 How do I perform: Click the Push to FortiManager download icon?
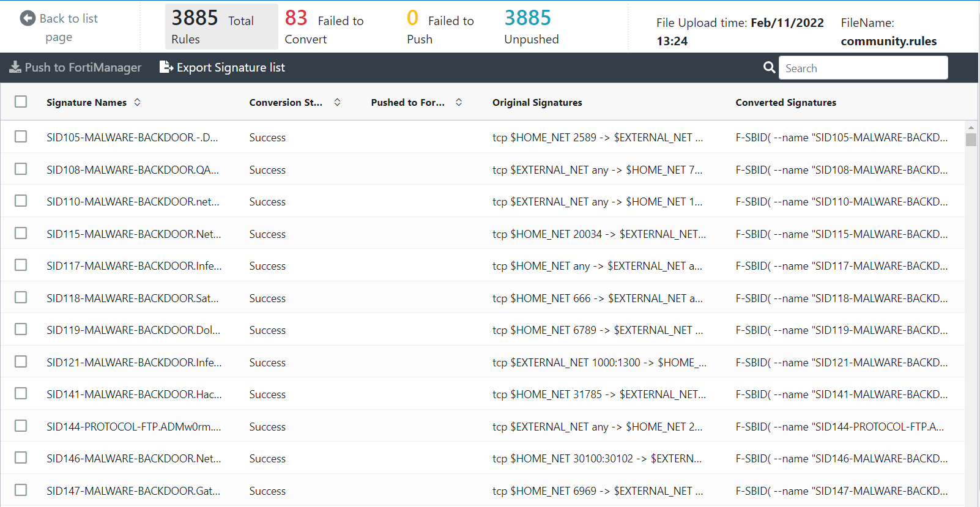tap(15, 67)
